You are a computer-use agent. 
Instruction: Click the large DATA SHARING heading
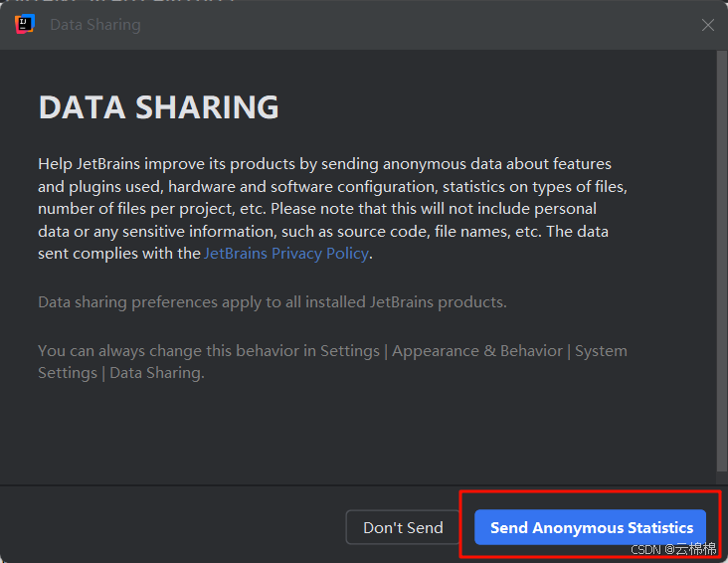[x=158, y=106]
